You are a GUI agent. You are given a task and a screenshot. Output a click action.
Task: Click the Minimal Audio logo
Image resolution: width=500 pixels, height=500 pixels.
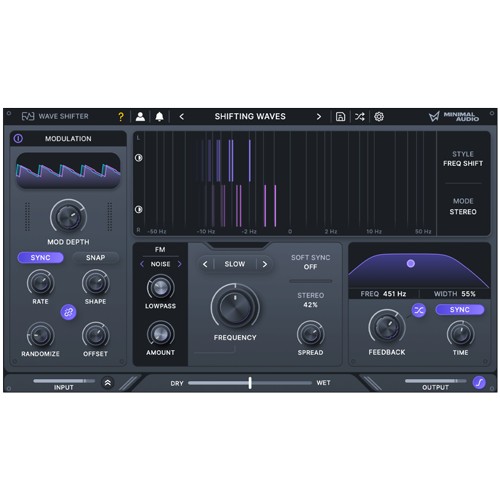point(454,117)
